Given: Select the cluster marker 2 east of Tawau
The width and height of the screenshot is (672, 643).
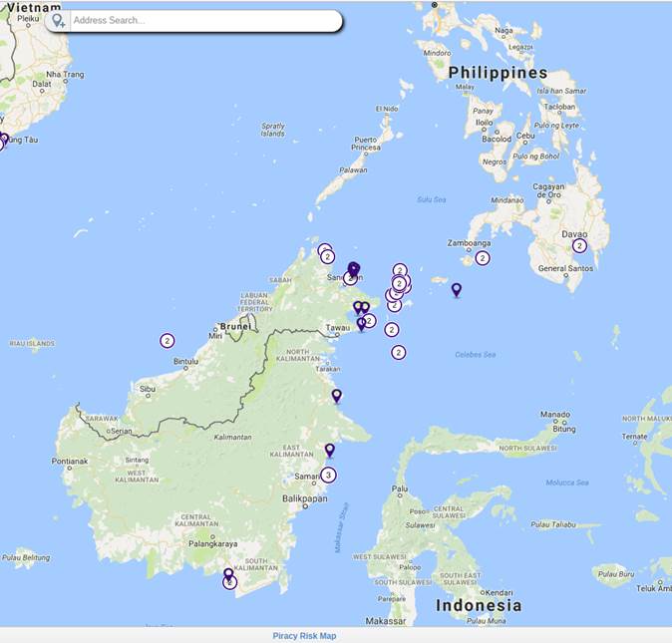Looking at the screenshot, I should [x=391, y=329].
